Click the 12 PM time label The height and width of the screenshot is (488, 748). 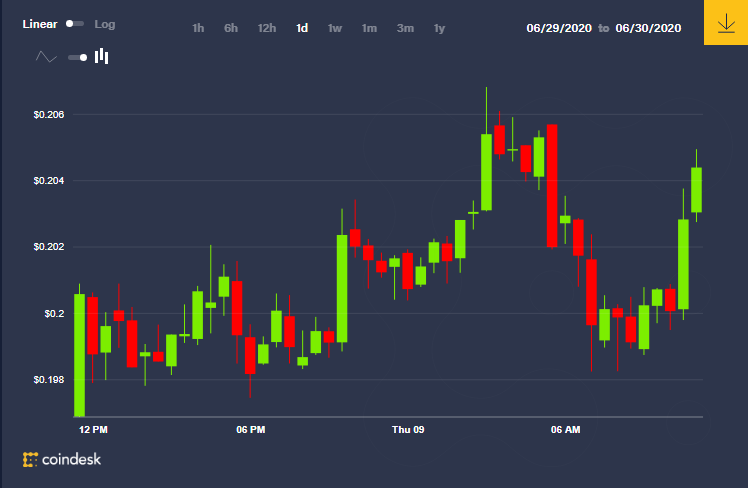[x=93, y=430]
